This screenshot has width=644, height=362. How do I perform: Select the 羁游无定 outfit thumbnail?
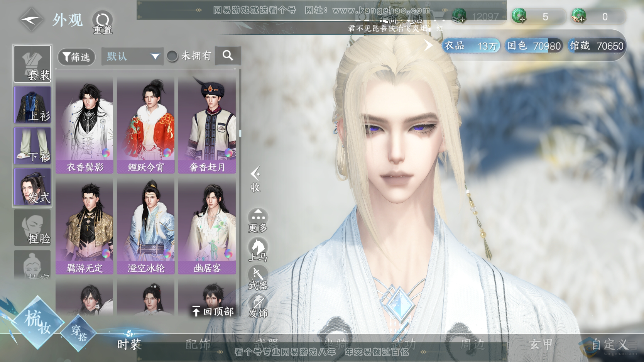coord(85,226)
